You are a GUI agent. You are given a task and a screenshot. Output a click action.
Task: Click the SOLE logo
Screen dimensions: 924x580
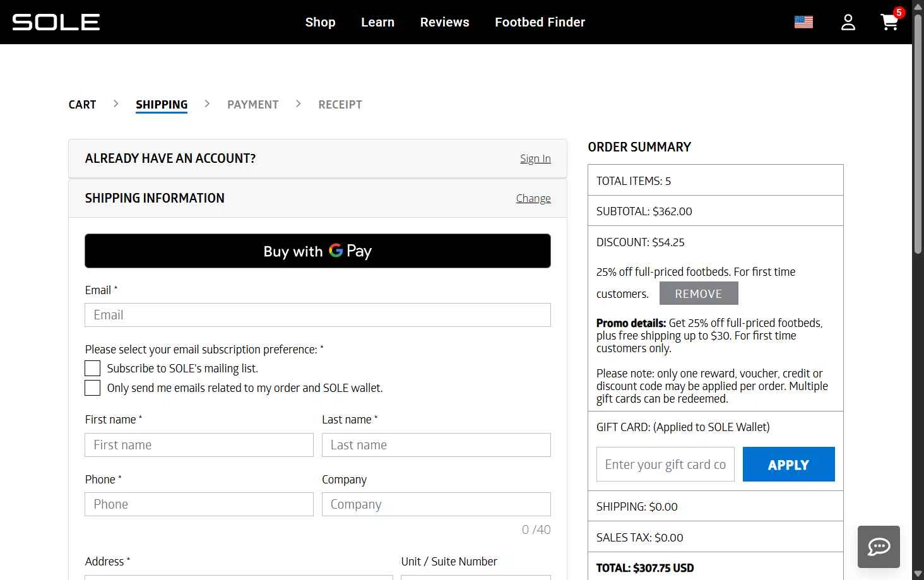56,22
